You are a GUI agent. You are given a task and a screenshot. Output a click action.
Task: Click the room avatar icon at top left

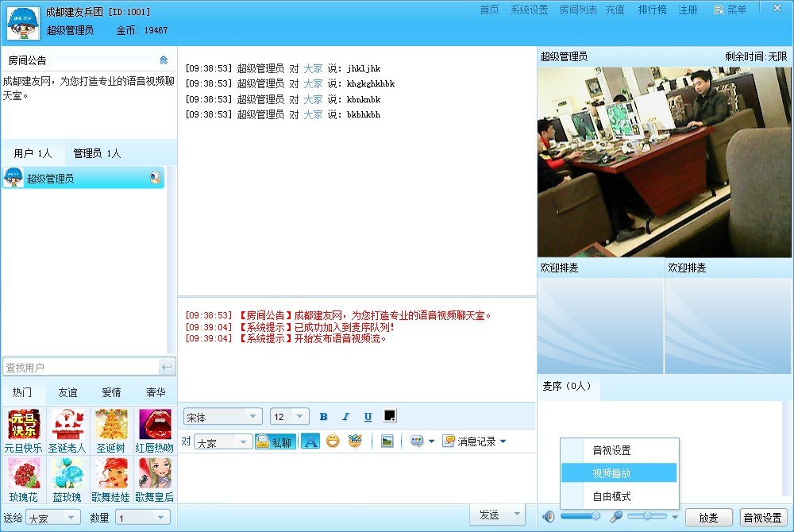tap(23, 23)
